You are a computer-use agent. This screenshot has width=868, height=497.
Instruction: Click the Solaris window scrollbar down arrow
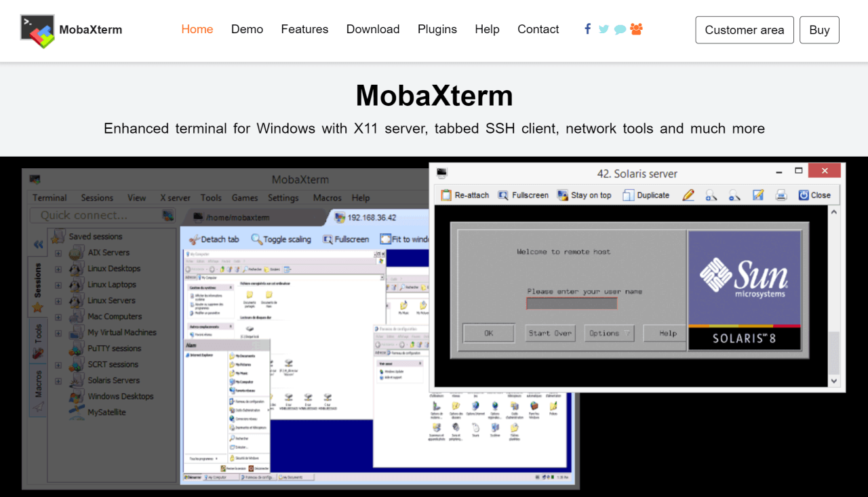834,381
